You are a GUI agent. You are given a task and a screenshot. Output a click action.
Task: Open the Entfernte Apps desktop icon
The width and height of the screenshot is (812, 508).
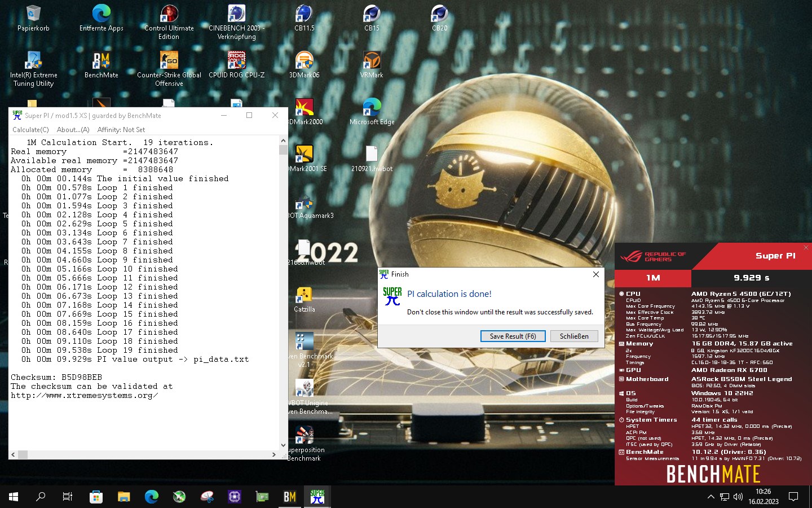pyautogui.click(x=101, y=18)
